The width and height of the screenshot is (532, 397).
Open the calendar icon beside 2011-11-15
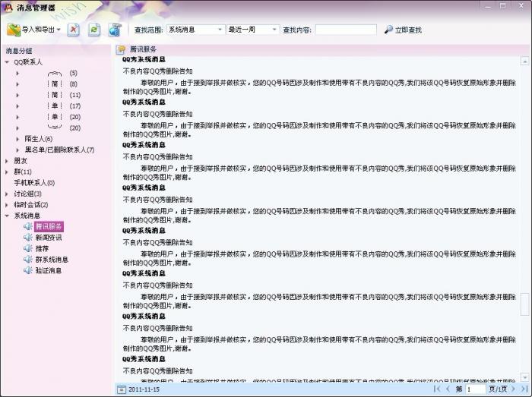point(121,389)
